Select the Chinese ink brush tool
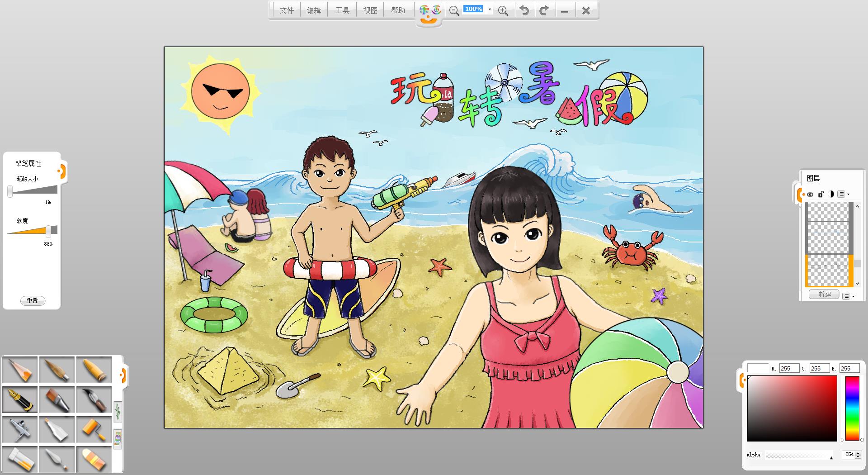This screenshot has width=868, height=475. [94, 399]
